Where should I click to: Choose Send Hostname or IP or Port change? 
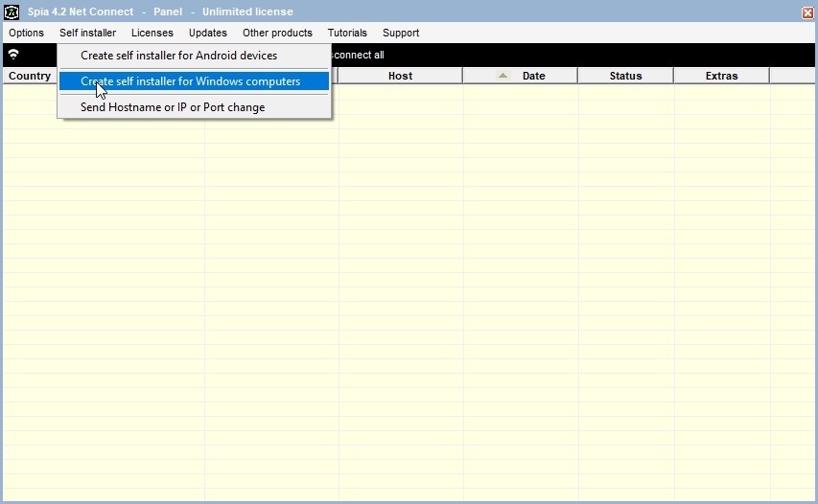(194, 107)
